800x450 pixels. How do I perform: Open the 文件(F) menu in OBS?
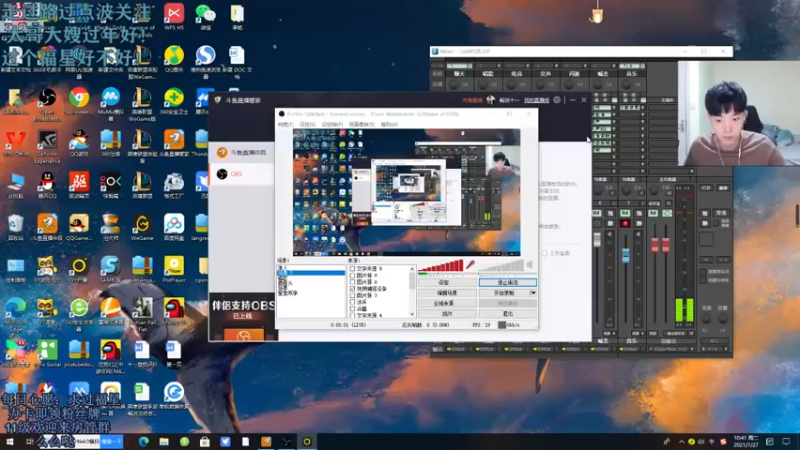(285, 124)
